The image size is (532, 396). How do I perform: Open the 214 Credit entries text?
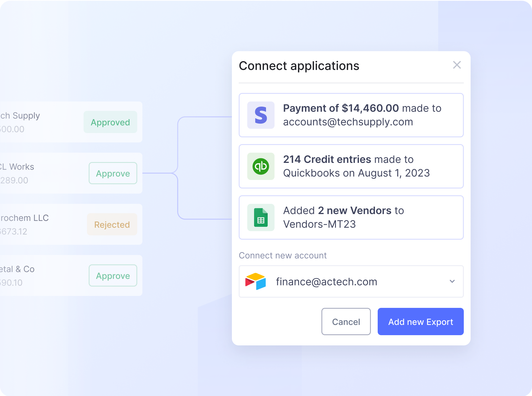pos(356,166)
